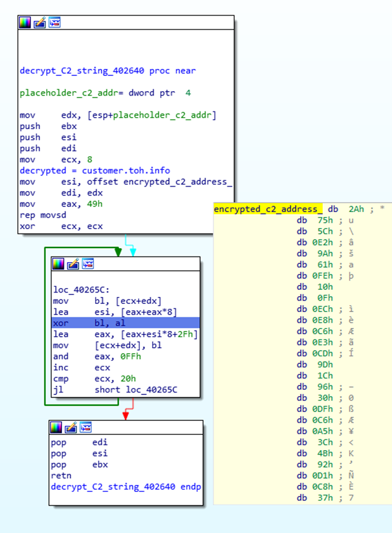Click 'lea eax, [eax+esi*8+2Fh]' instruction
This screenshot has height=533, width=392.
click(x=125, y=334)
